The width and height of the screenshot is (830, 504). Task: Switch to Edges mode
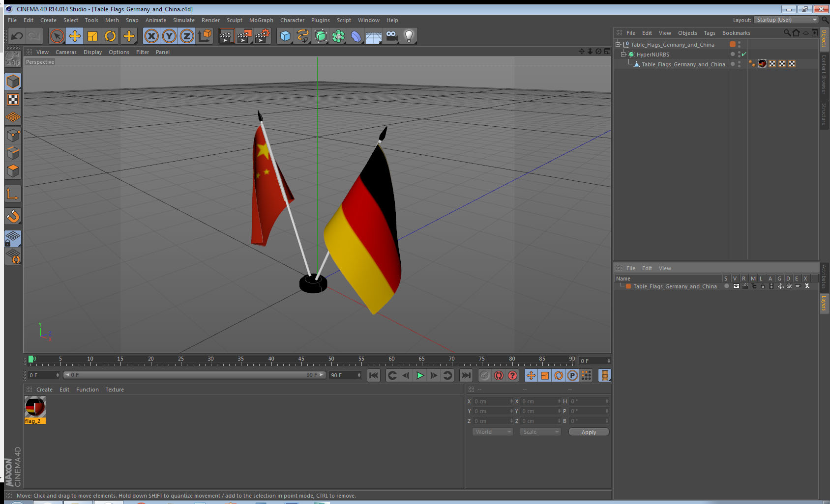coord(13,153)
